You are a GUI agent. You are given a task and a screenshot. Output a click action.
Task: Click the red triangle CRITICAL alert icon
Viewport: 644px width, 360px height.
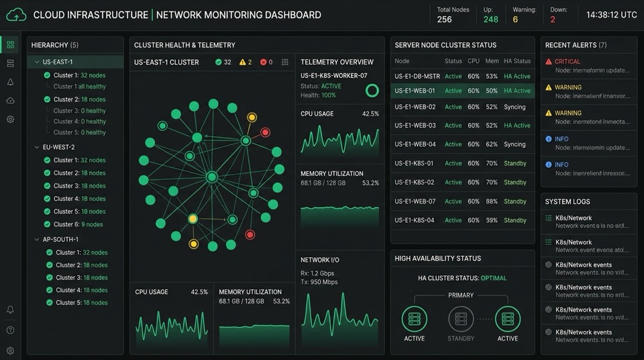coord(548,62)
